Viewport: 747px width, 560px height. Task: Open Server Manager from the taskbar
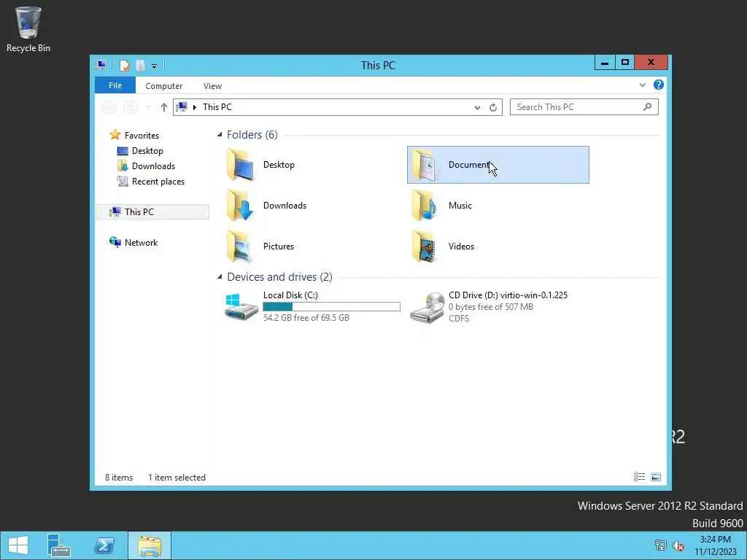coord(59,545)
